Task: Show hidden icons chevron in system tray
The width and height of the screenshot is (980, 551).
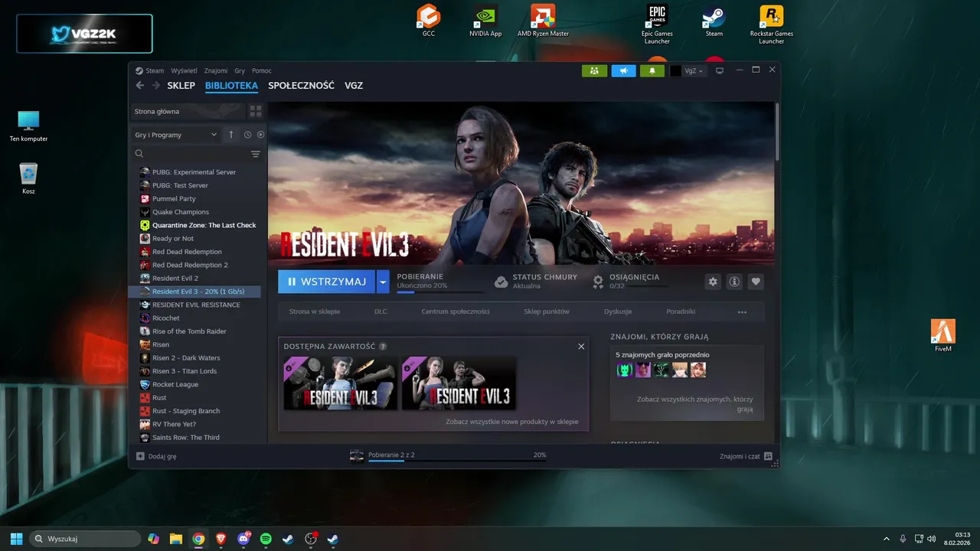Action: coord(887,539)
